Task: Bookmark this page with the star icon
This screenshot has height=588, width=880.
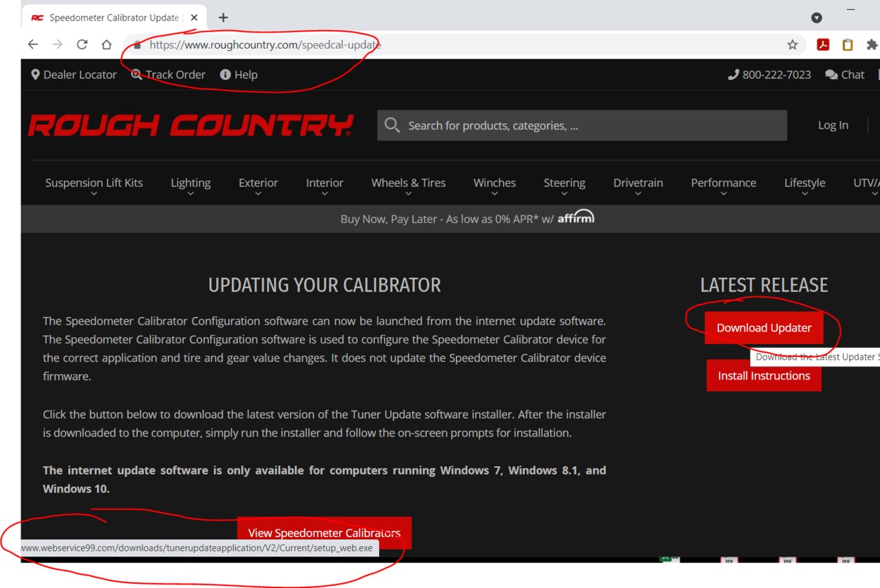Action: tap(793, 45)
